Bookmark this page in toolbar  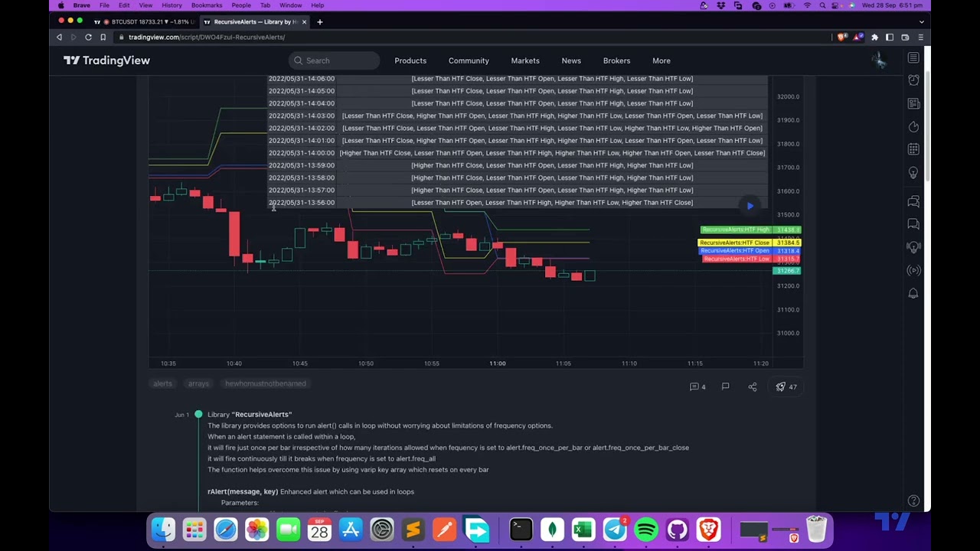103,37
